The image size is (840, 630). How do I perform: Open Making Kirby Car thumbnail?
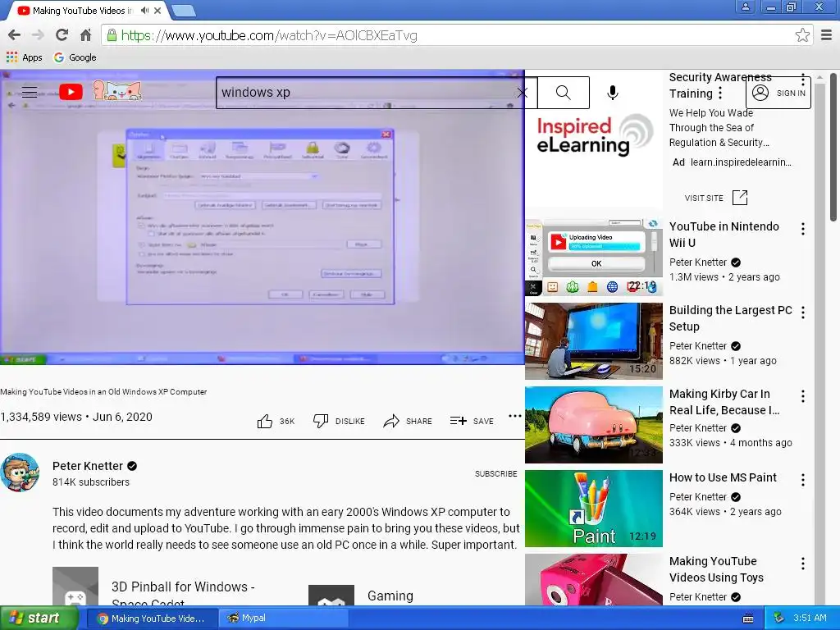pyautogui.click(x=594, y=425)
